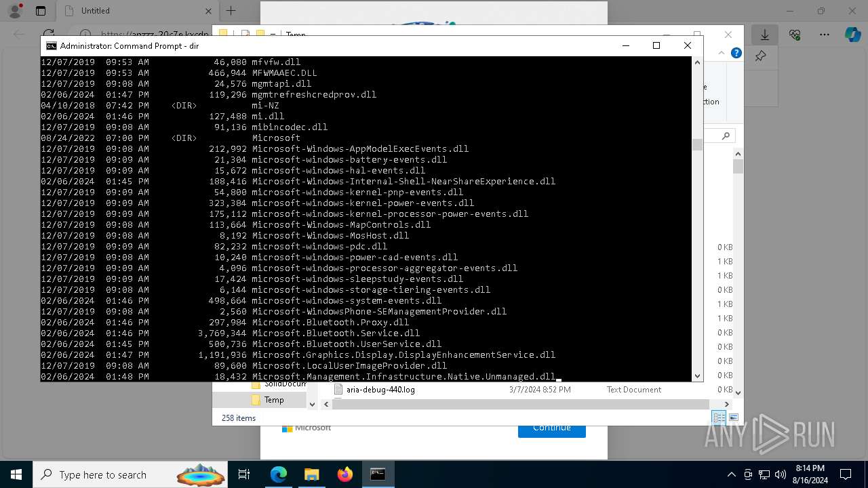The image size is (868, 488).
Task: Click File Explorer horizontal scroll right arrow
Action: tap(726, 404)
